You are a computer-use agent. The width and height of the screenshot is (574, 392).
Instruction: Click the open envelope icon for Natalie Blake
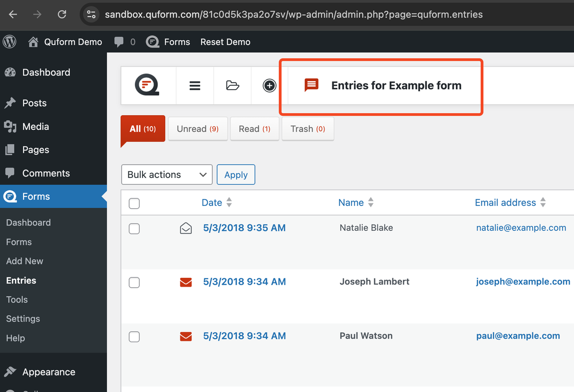(186, 228)
